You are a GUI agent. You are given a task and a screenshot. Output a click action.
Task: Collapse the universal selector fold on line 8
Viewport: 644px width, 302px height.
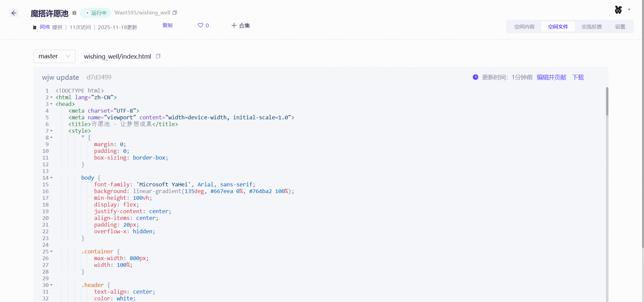coord(51,138)
